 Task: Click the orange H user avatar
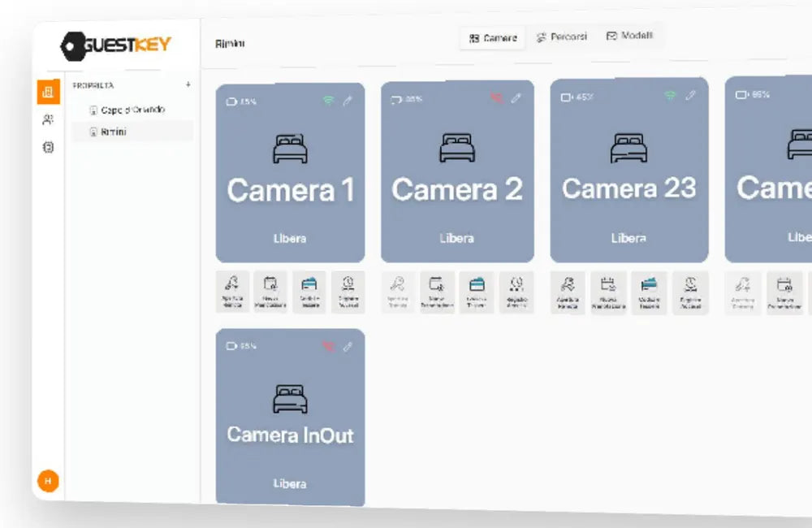[x=48, y=481]
